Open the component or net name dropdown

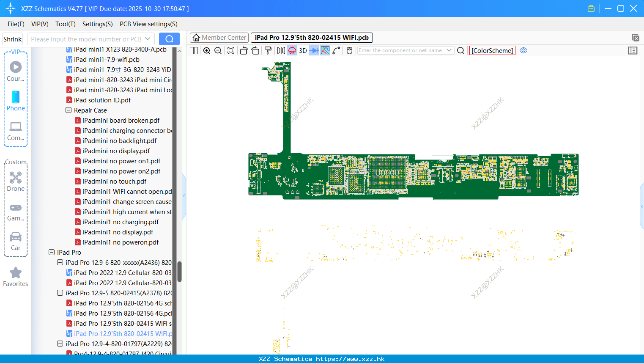tap(449, 50)
